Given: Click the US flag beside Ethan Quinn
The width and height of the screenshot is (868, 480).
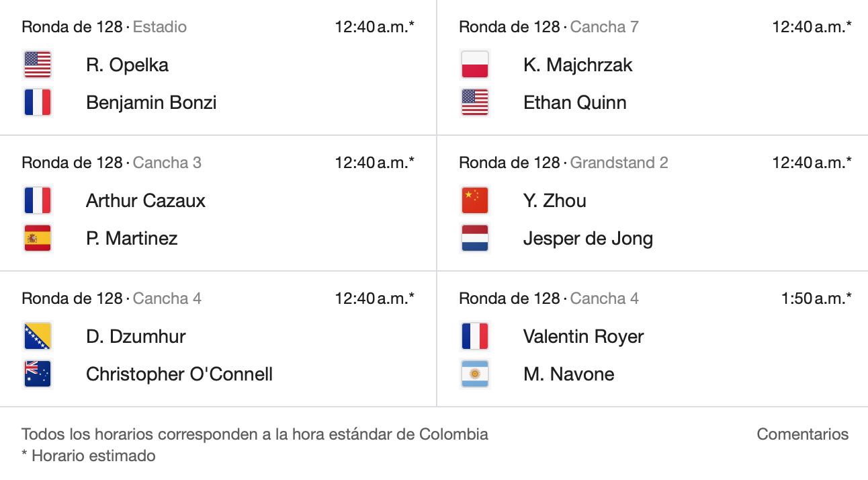Looking at the screenshot, I should coord(475,102).
